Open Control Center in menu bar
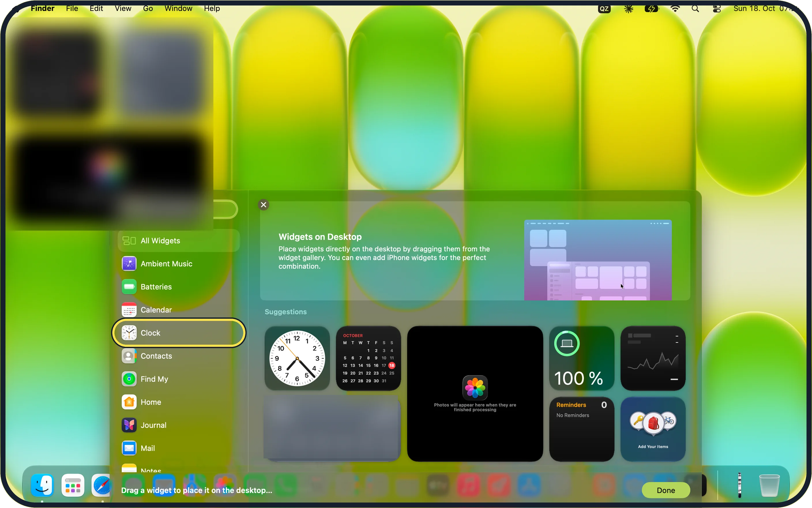Screen dimensions: 812x508 pyautogui.click(x=717, y=9)
